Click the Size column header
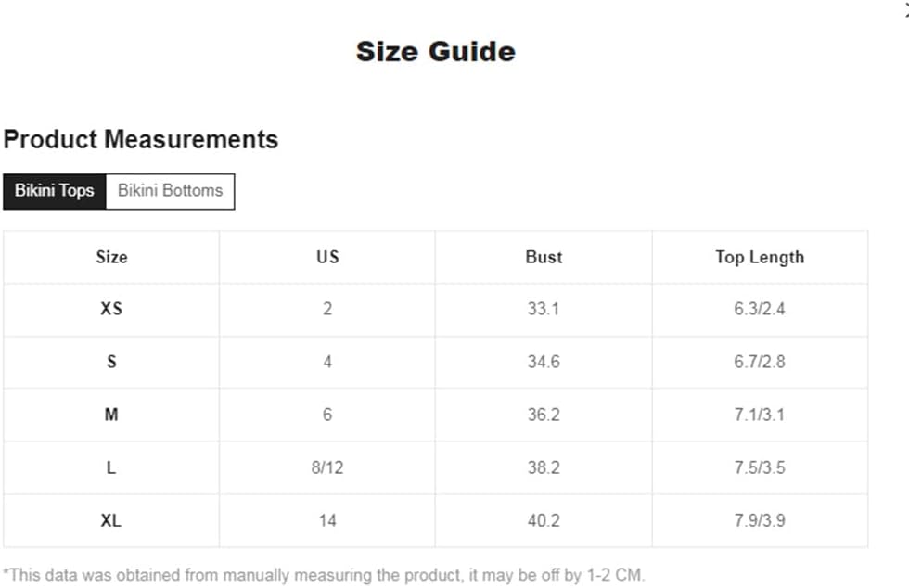 click(111, 257)
